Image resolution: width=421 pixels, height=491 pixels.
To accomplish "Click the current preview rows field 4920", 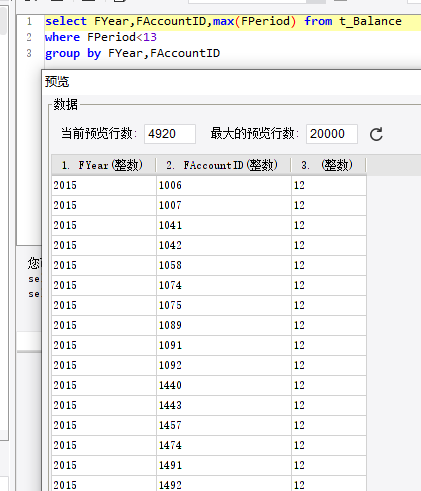I will tap(170, 134).
